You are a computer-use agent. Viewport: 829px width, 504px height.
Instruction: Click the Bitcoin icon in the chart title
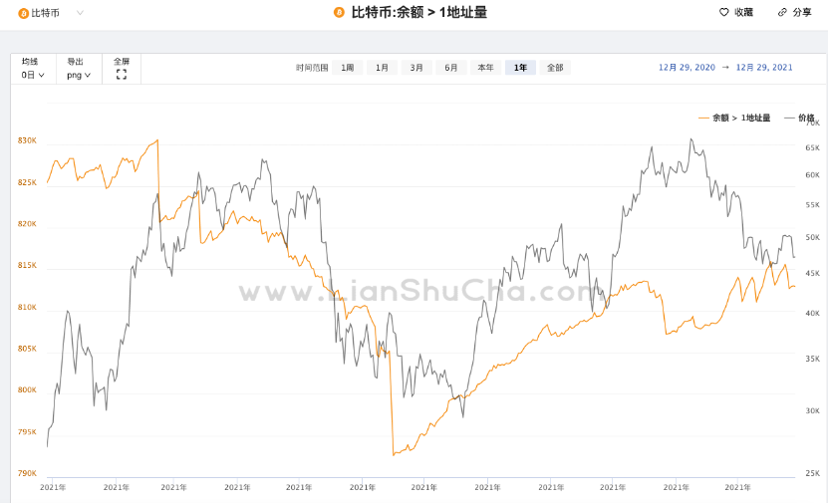click(x=339, y=13)
